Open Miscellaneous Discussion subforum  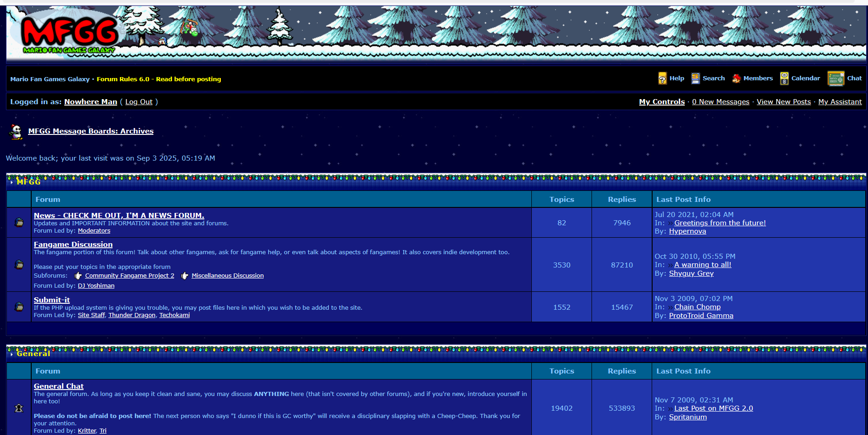[228, 276]
